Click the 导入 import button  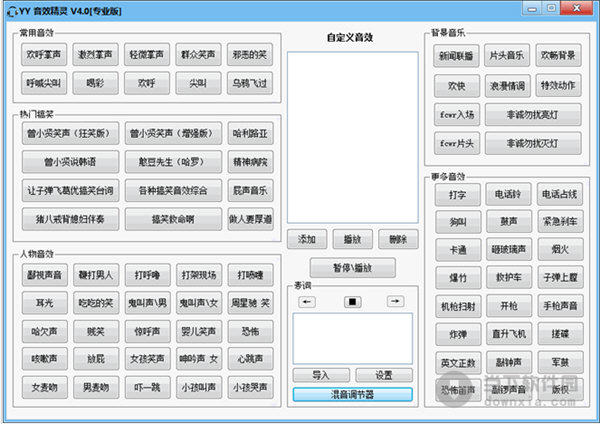320,374
